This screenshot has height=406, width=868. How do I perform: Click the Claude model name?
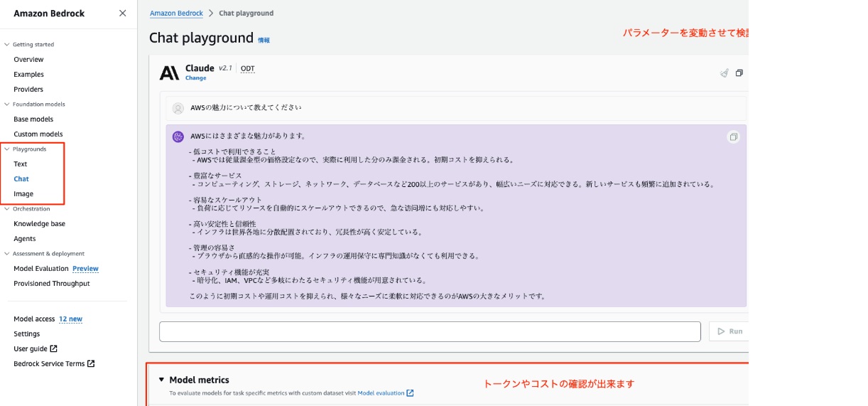[200, 68]
